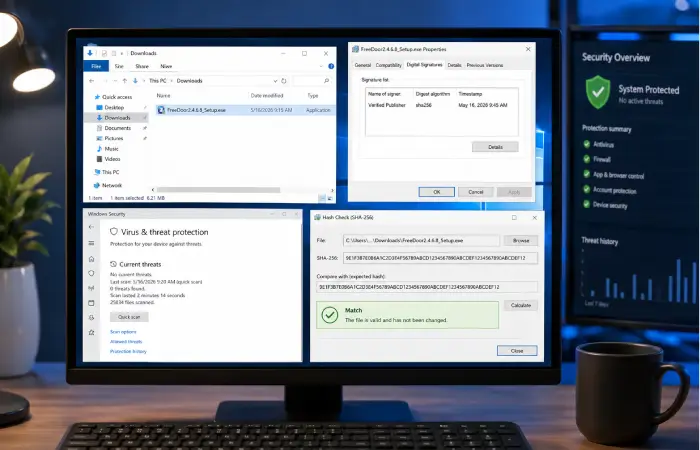Click Cancel in the Properties dialog
Screen dimensions: 700x450
pos(475,192)
